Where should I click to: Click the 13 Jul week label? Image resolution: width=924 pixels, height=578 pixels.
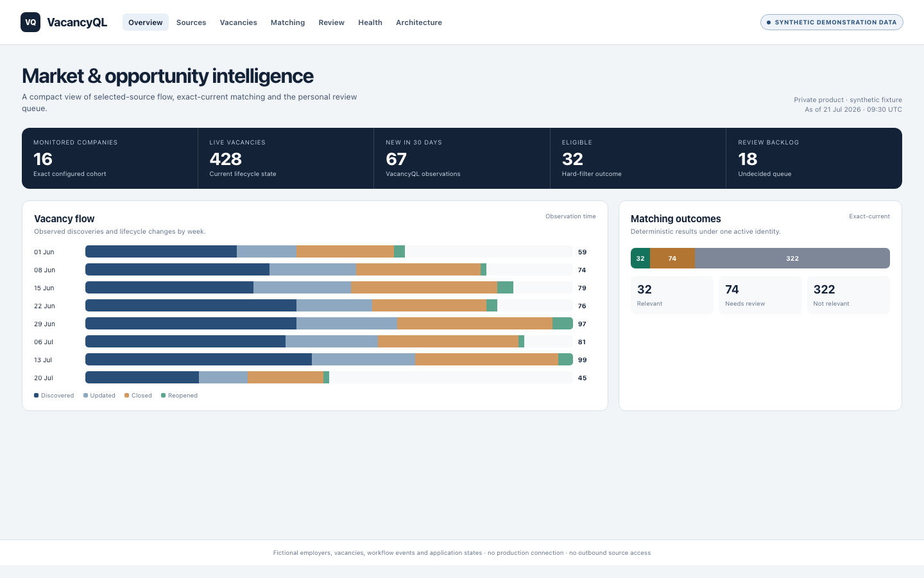click(43, 360)
